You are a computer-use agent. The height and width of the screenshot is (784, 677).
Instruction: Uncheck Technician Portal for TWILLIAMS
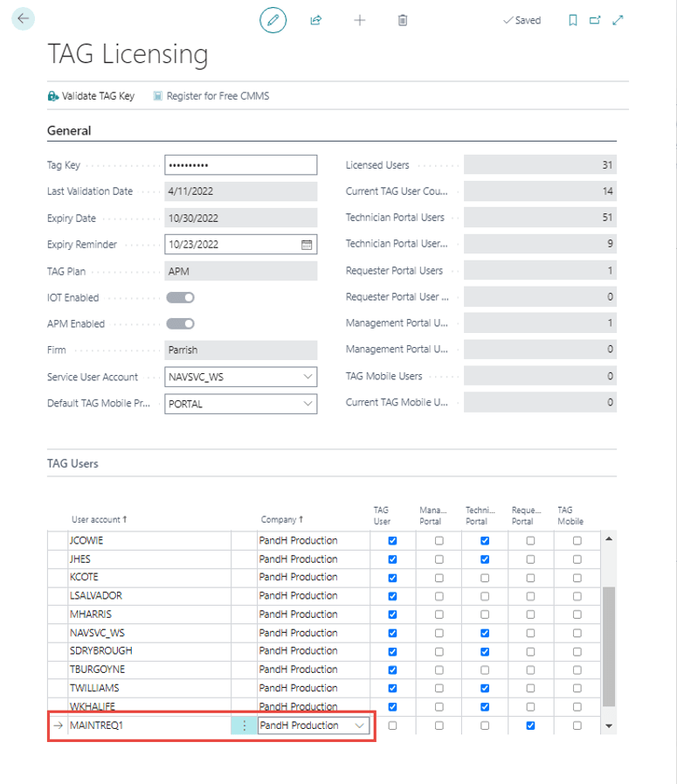click(x=485, y=689)
